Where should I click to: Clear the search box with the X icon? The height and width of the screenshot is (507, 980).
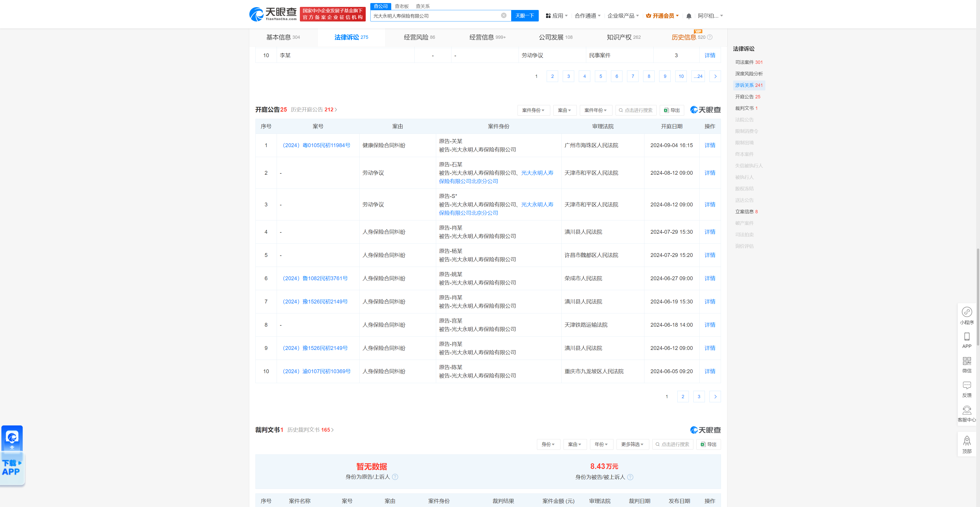click(x=503, y=16)
